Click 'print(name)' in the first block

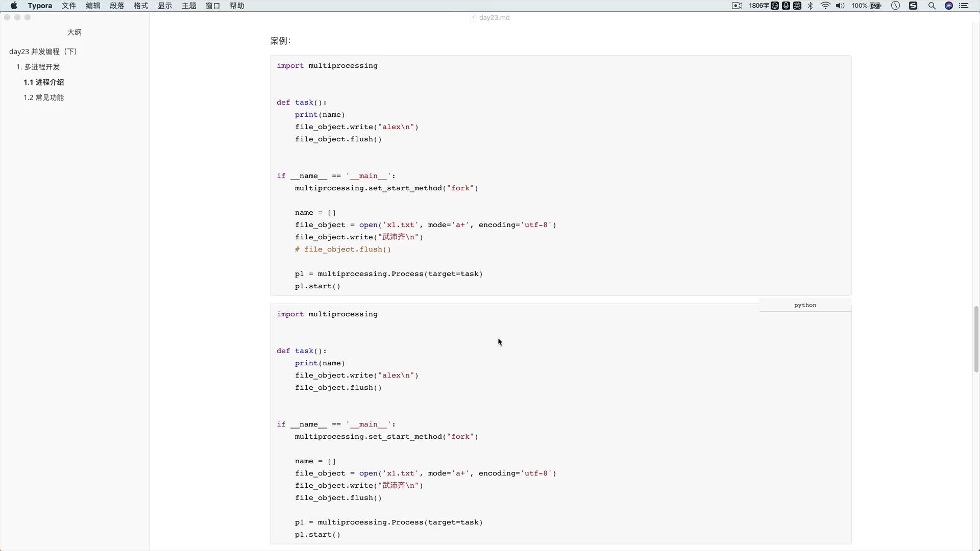click(320, 115)
